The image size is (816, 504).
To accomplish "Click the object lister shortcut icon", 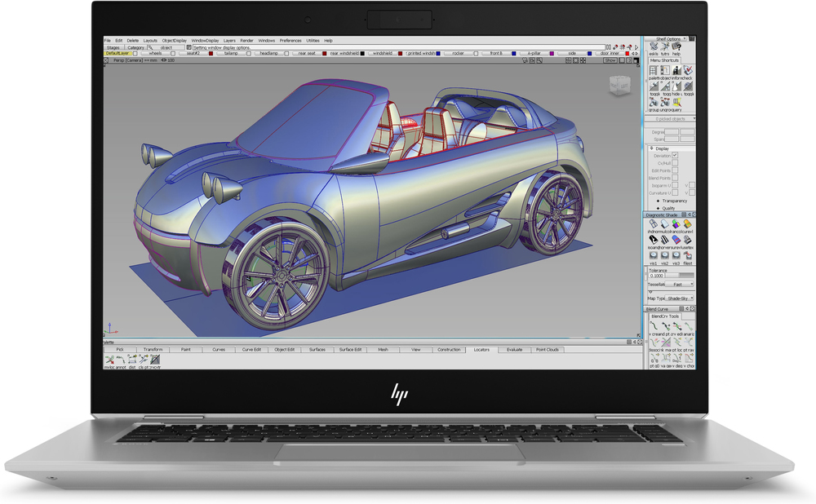I will pyautogui.click(x=665, y=70).
